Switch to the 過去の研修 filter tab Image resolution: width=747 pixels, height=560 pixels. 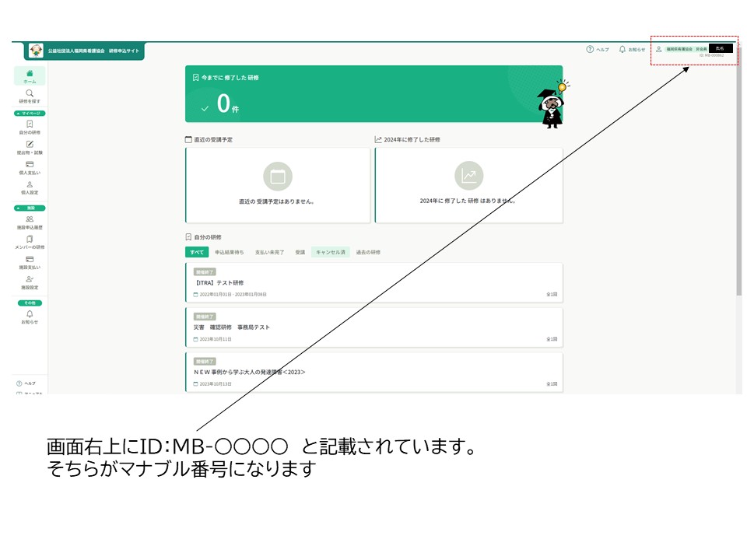tap(369, 251)
